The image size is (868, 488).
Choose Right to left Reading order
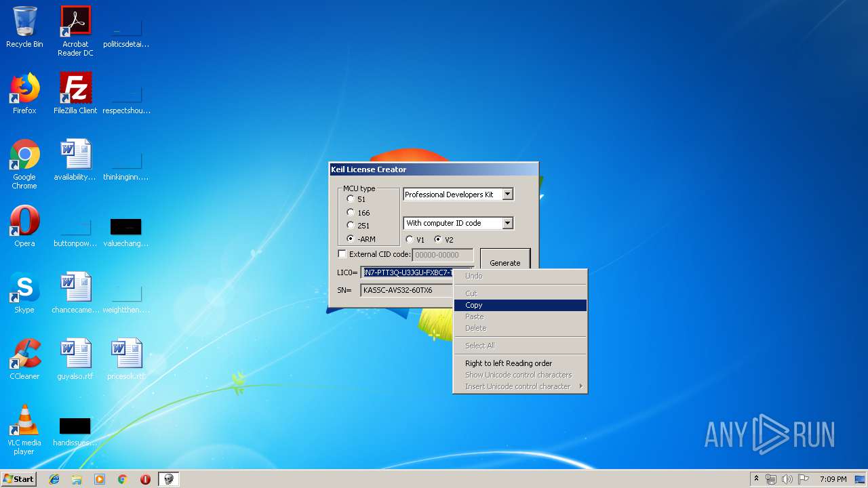[x=520, y=363]
